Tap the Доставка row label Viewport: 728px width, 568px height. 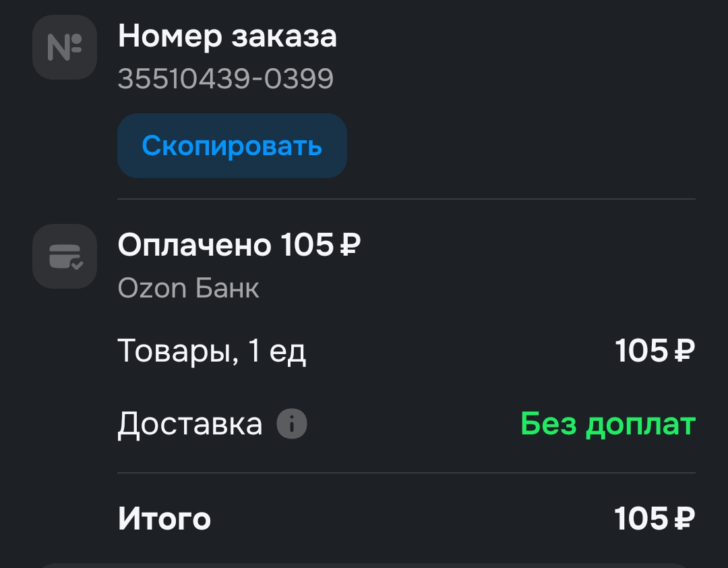pyautogui.click(x=190, y=424)
